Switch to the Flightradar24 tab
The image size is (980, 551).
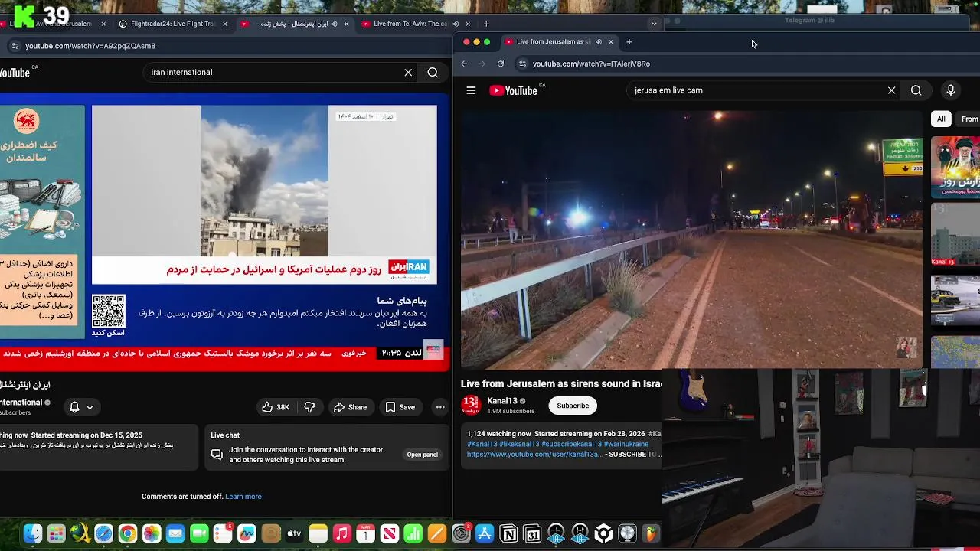(173, 24)
